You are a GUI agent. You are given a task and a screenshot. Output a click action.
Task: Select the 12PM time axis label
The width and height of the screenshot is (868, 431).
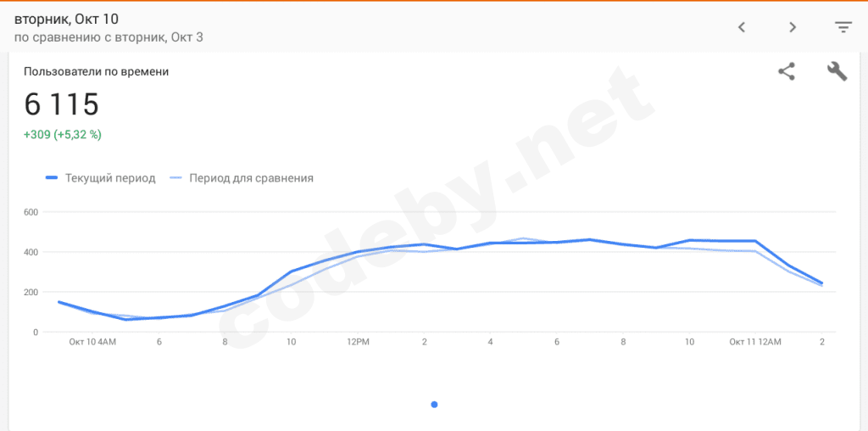359,342
